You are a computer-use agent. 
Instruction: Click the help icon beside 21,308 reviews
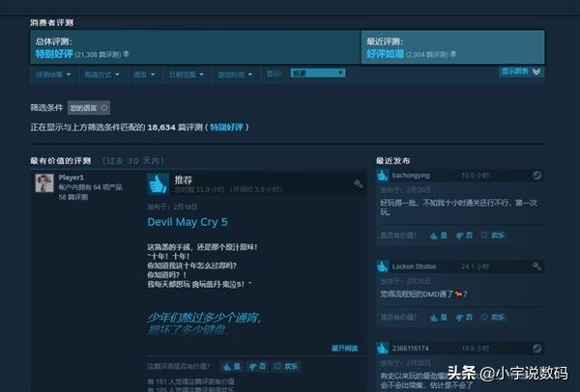point(126,54)
